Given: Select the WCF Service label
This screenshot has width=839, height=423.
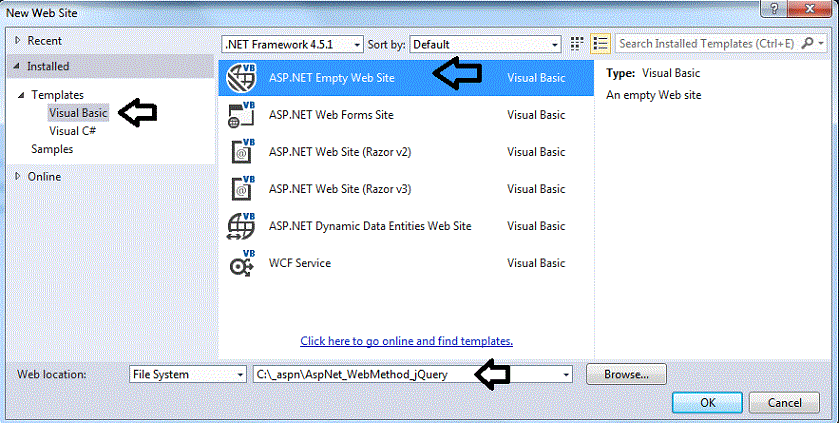Looking at the screenshot, I should [300, 263].
